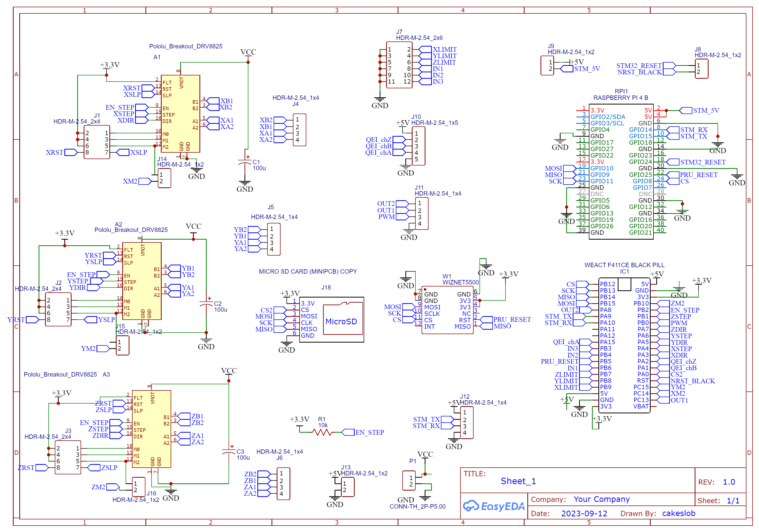The height and width of the screenshot is (532, 759).
Task: Click the +3.3V power symbol left of R1
Action: 300,423
